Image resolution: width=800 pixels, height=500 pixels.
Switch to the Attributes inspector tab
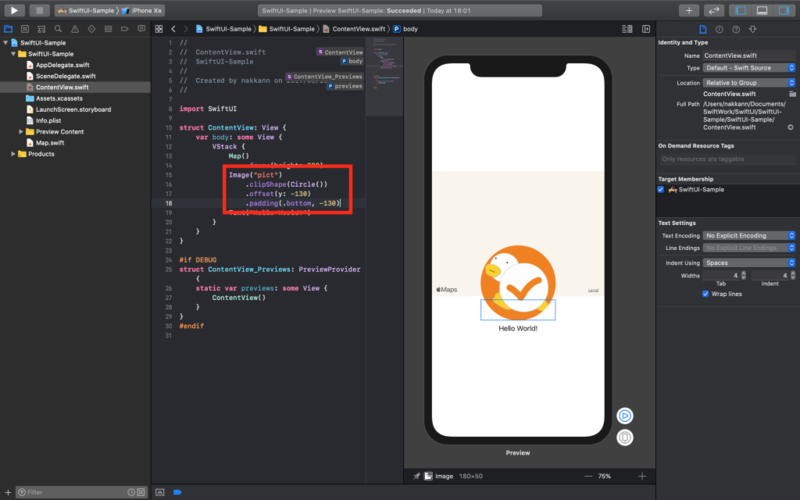pos(753,30)
